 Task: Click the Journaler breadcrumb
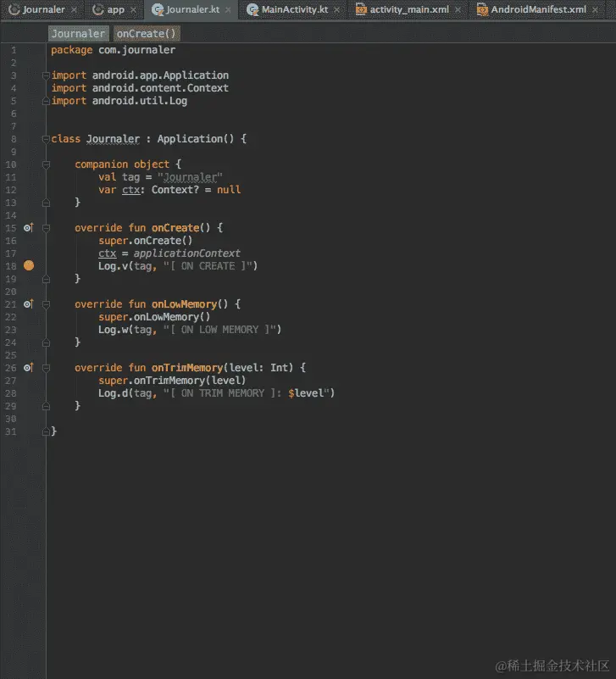click(78, 34)
